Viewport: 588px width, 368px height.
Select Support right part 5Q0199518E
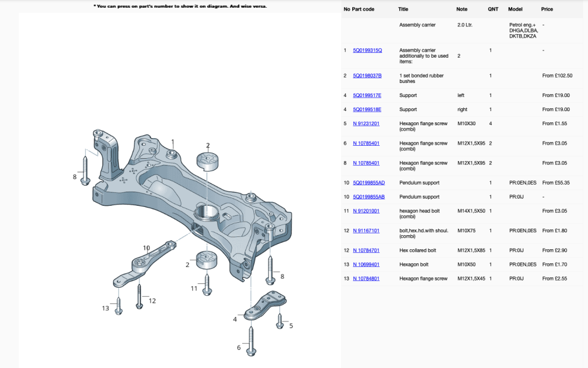tap(366, 109)
